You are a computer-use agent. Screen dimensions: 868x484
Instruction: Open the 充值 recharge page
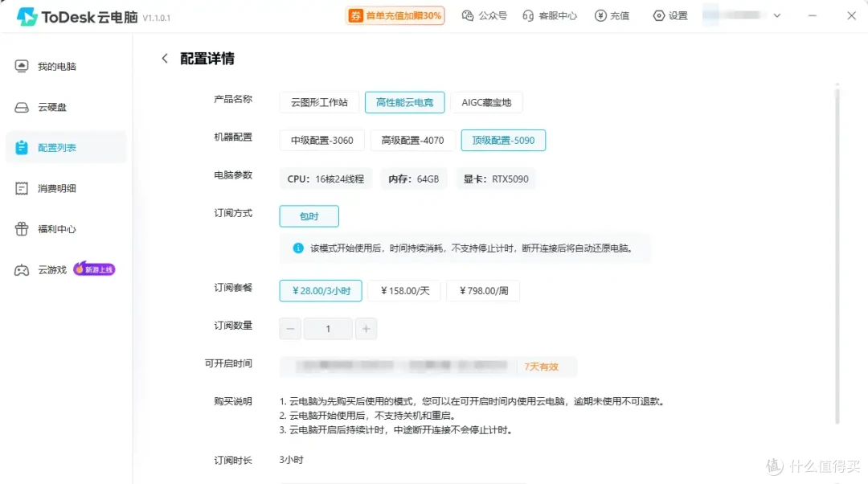tap(612, 15)
